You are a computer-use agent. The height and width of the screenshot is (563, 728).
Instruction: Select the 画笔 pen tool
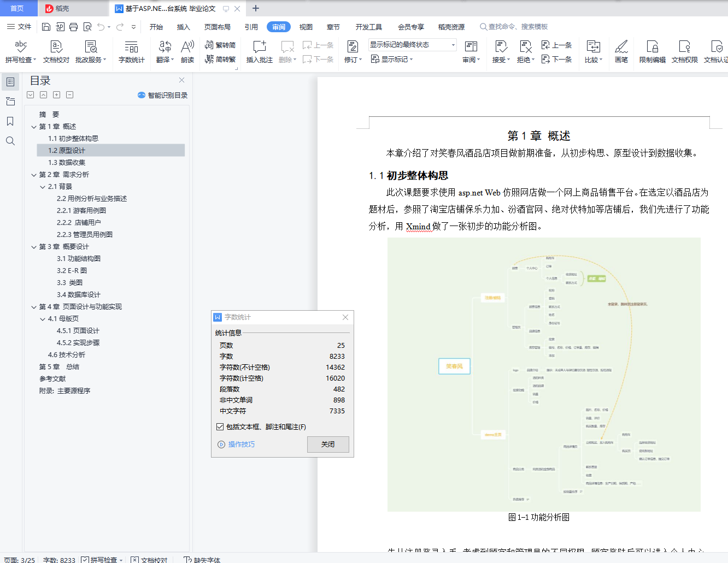coord(621,51)
